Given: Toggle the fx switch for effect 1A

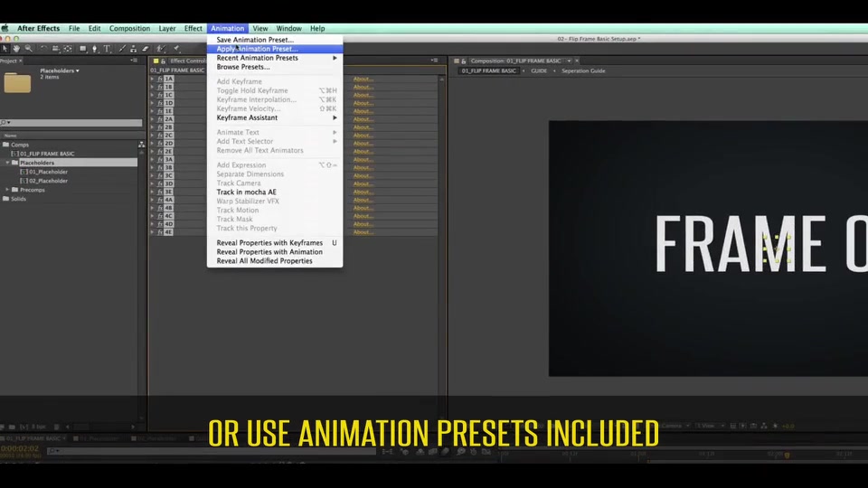Looking at the screenshot, I should (159, 79).
